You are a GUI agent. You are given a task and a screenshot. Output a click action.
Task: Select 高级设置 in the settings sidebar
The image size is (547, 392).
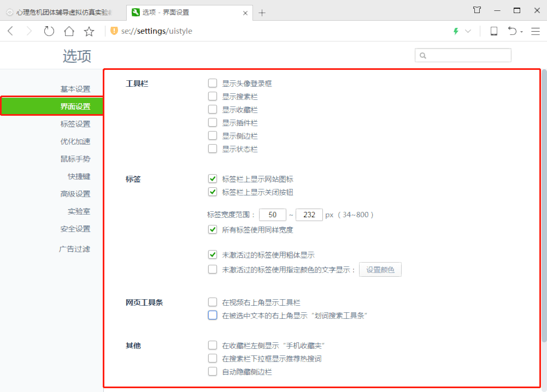point(75,194)
